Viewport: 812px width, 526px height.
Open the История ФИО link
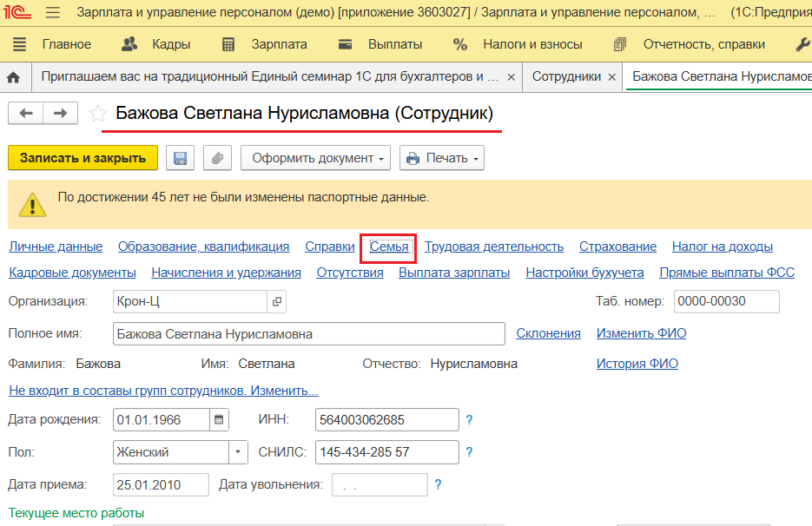pyautogui.click(x=637, y=364)
